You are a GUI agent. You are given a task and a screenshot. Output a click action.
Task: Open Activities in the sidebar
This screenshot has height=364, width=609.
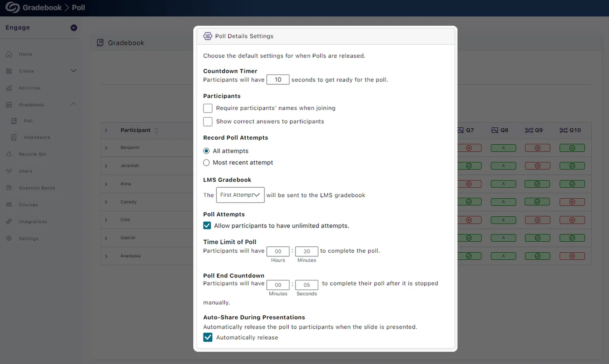click(30, 88)
